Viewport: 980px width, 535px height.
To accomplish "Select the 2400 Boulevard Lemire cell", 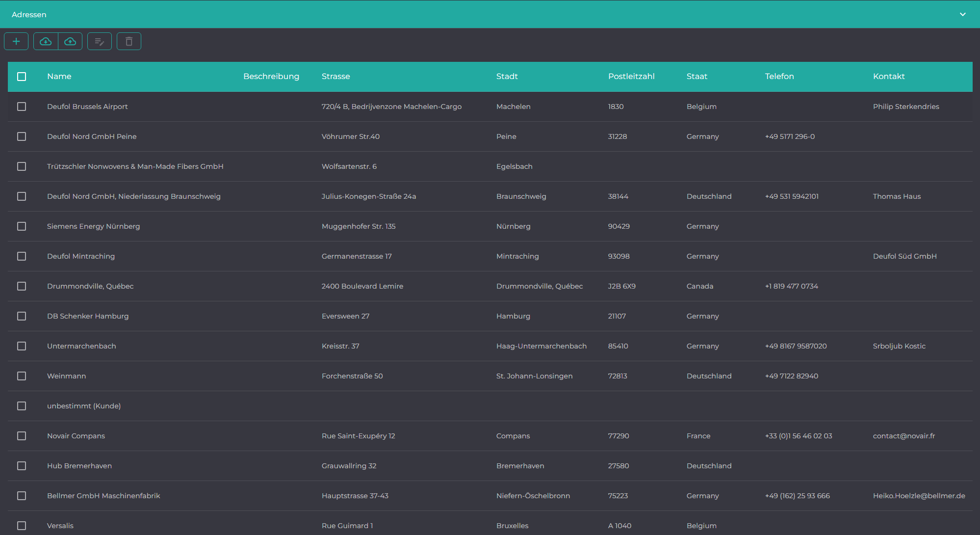I will (x=362, y=286).
